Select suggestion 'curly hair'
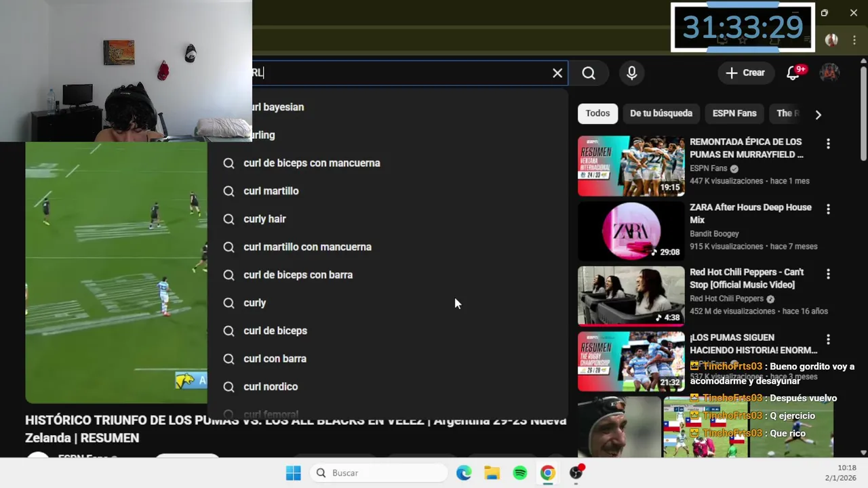868x488 pixels. coord(387,219)
